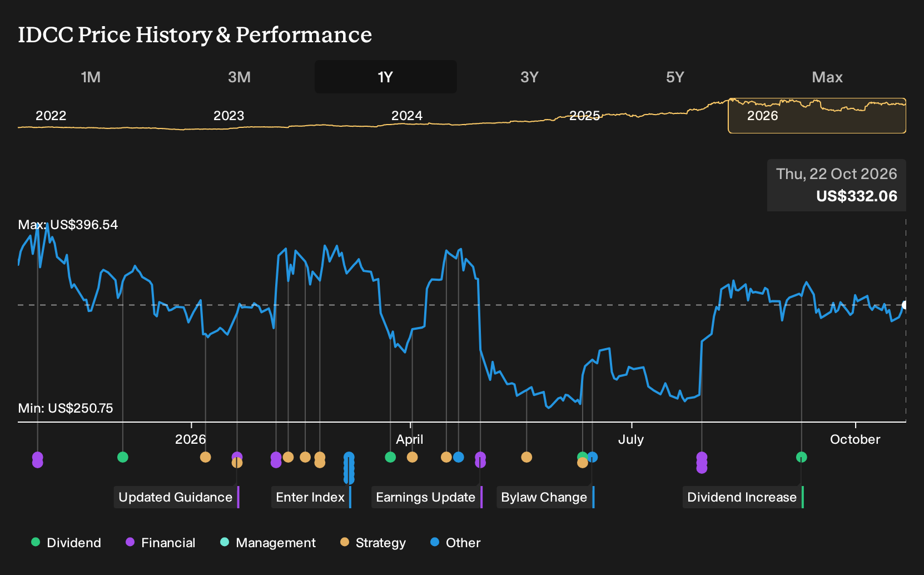924x575 pixels.
Task: Click purple Financial marker above Earnings Update label
Action: click(480, 460)
